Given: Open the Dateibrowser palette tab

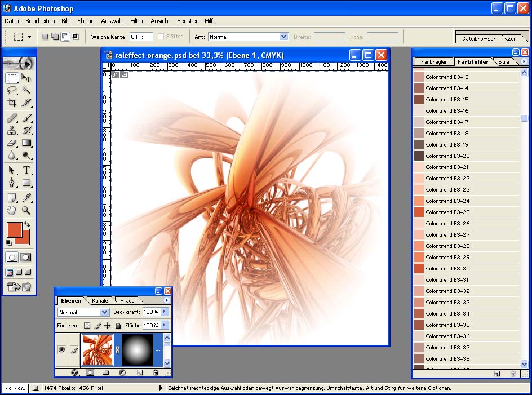Looking at the screenshot, I should (478, 39).
